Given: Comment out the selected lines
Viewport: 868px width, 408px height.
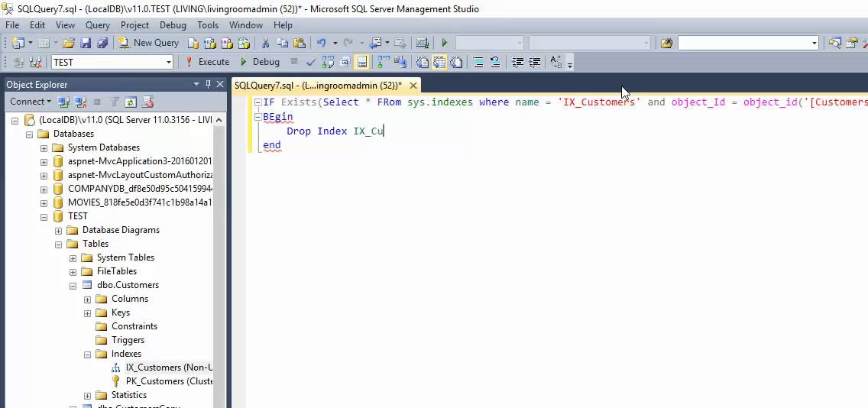Looking at the screenshot, I should [x=478, y=62].
